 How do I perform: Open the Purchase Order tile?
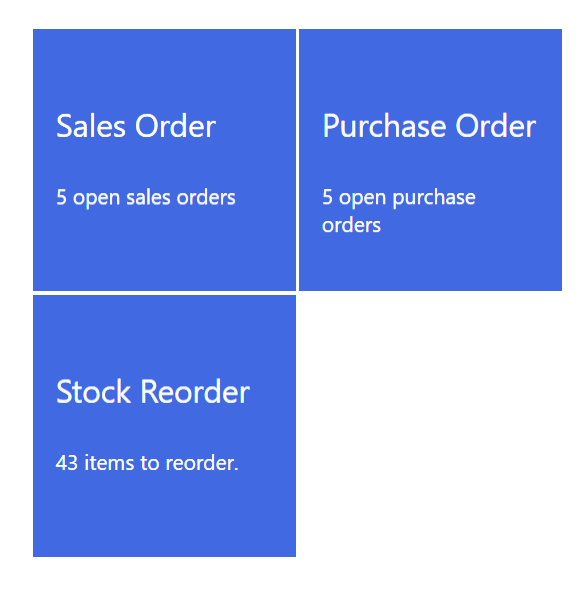point(430,160)
